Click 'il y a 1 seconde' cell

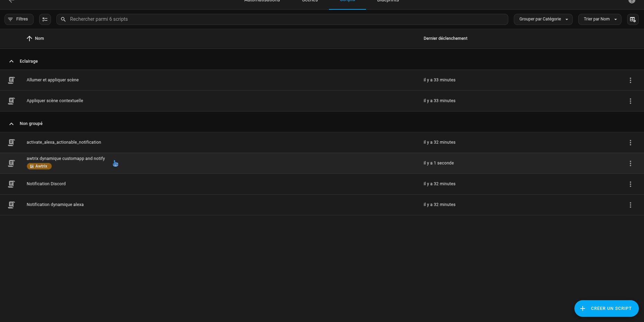438,163
